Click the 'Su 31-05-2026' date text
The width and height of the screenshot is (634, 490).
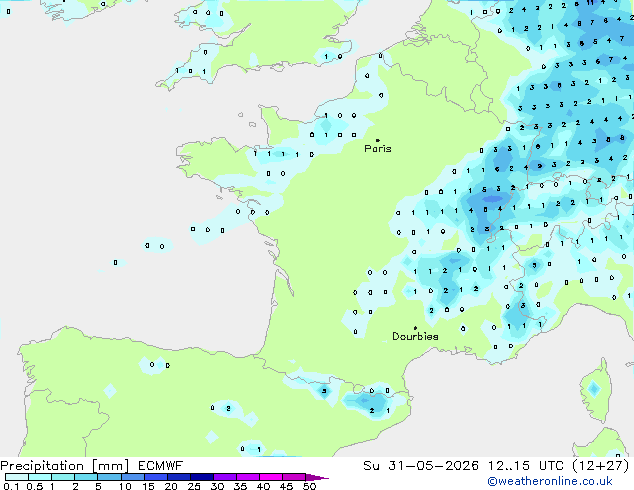[x=421, y=466]
